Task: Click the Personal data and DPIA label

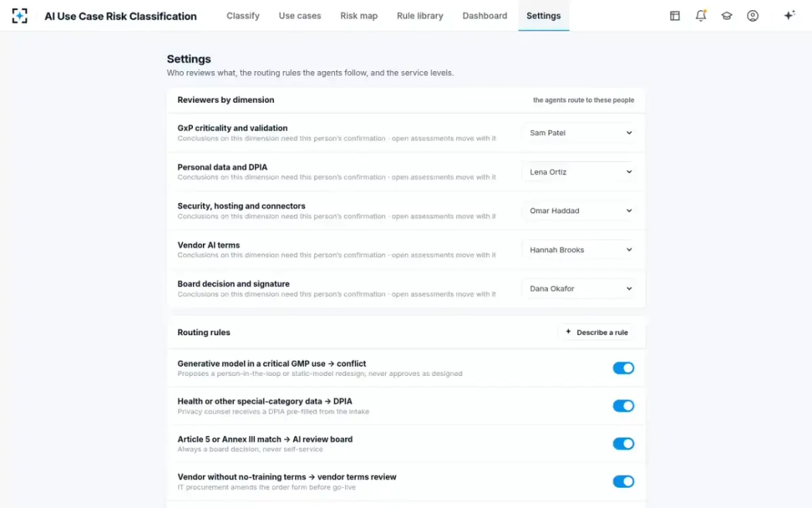Action: click(x=222, y=167)
